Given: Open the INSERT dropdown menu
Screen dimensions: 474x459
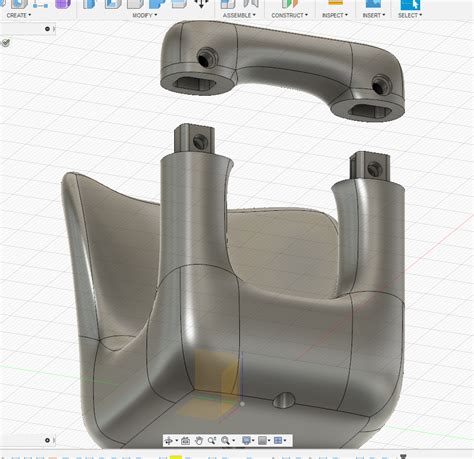Looking at the screenshot, I should click(374, 15).
